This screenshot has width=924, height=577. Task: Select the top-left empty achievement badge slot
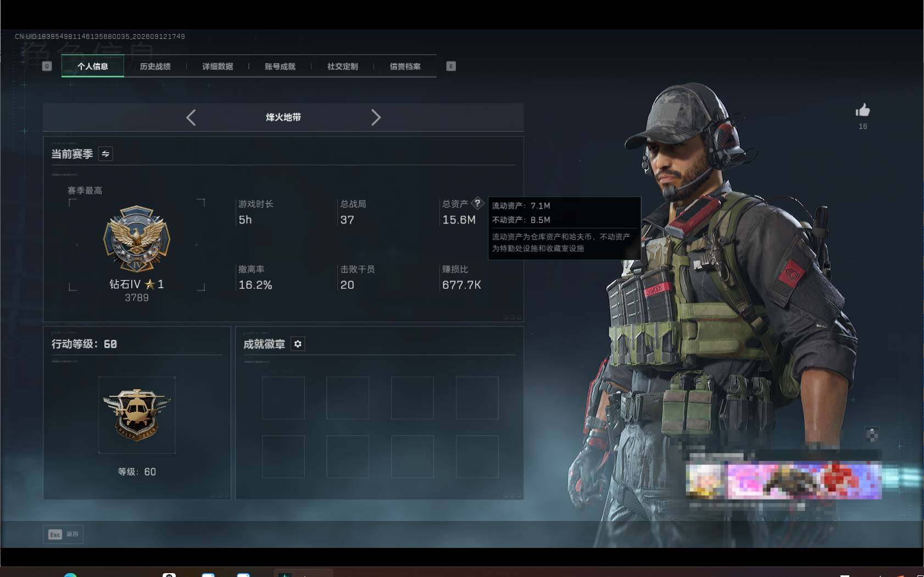pos(283,398)
